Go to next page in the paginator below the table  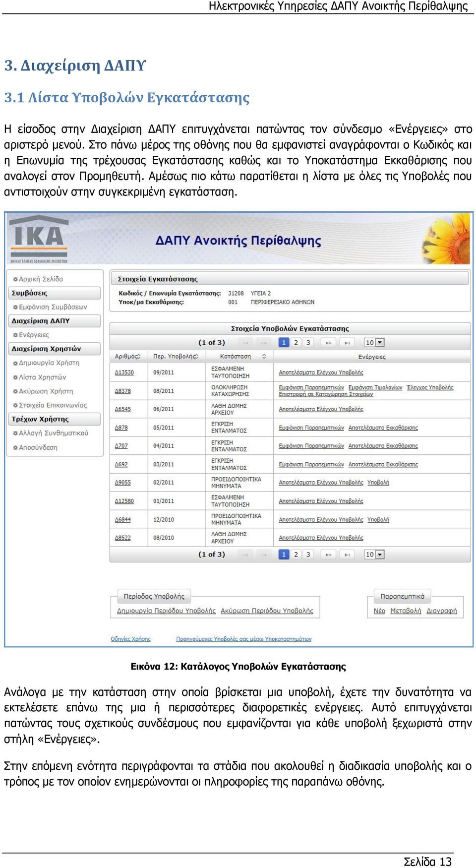tap(328, 555)
